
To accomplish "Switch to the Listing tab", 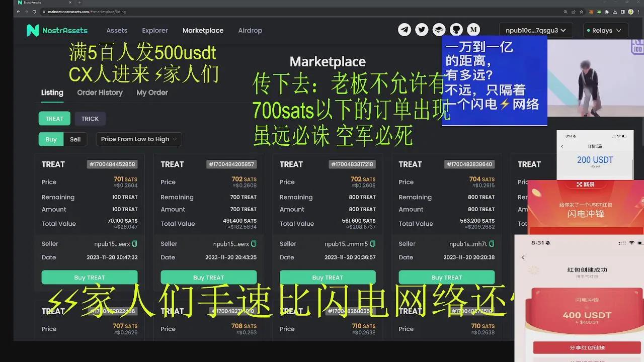I will 52,93.
